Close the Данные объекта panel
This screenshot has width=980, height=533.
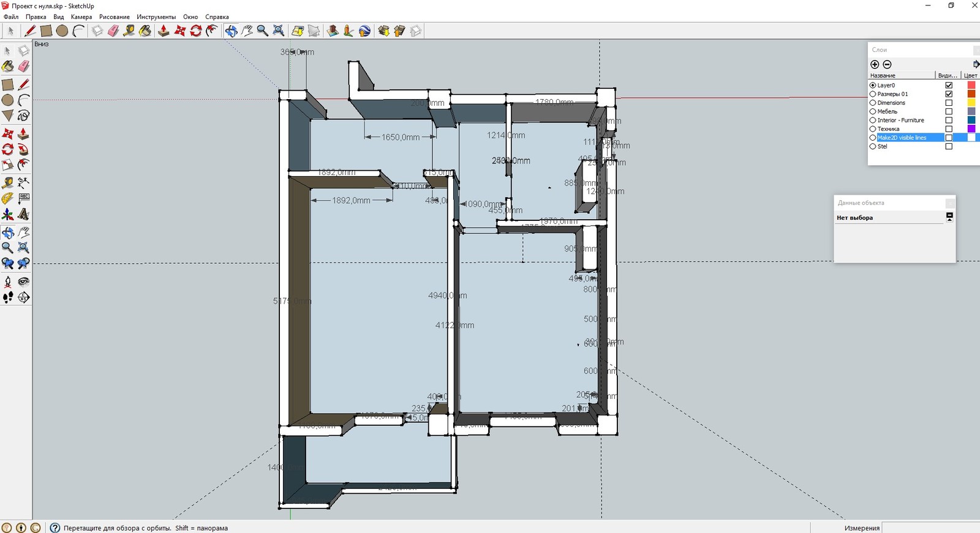click(x=950, y=203)
